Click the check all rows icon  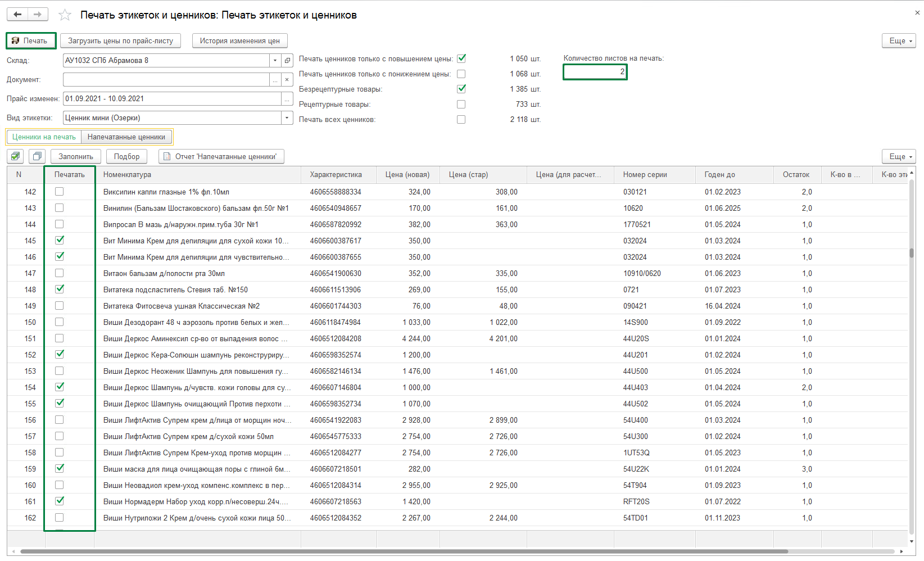point(16,156)
